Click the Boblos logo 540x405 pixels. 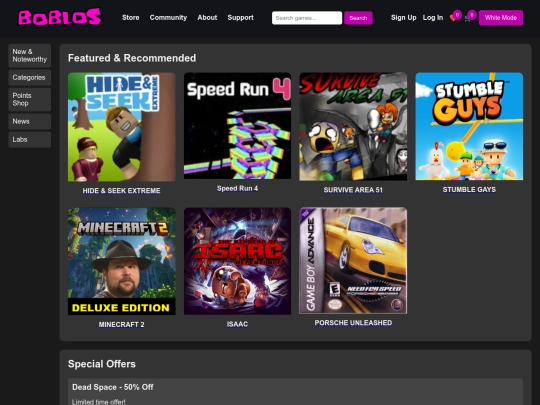(x=60, y=17)
